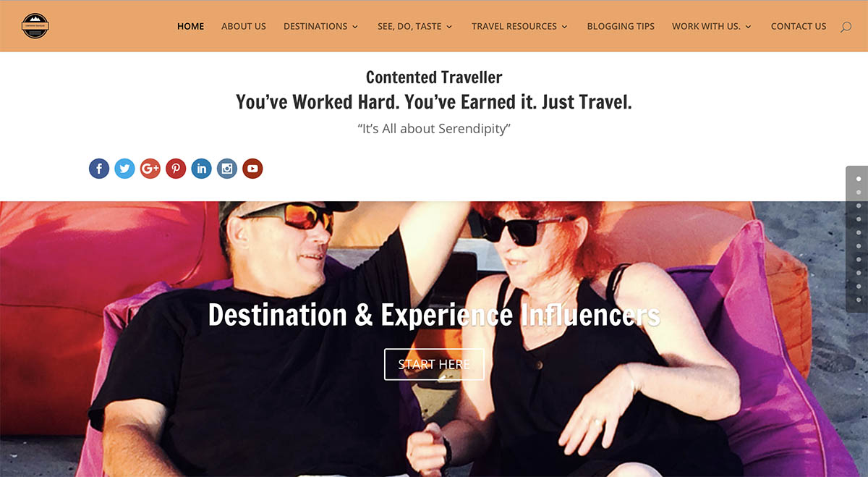Open the LinkedIn social icon
868x477 pixels.
201,169
